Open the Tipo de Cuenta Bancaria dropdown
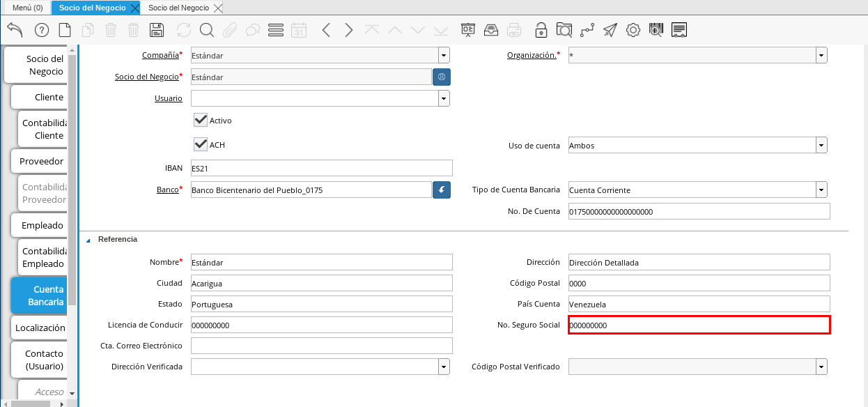The width and height of the screenshot is (868, 407). click(821, 190)
